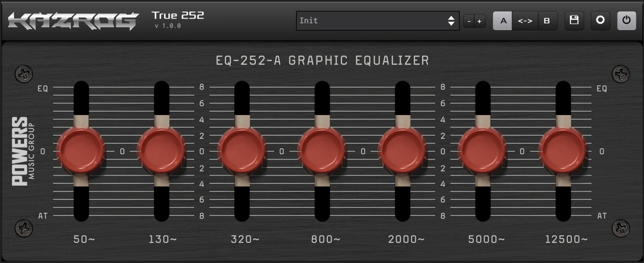Click the 2000 Hz band red slider knob
Viewport: 644px width, 263px height.
403,151
